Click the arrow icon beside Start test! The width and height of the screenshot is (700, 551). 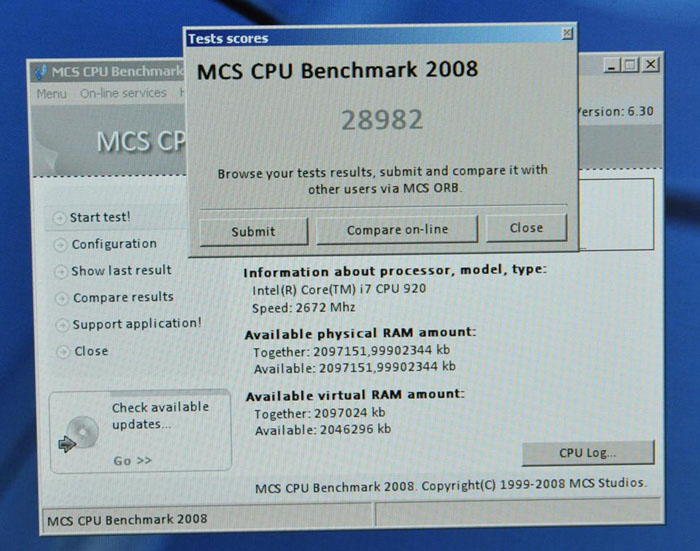click(59, 218)
